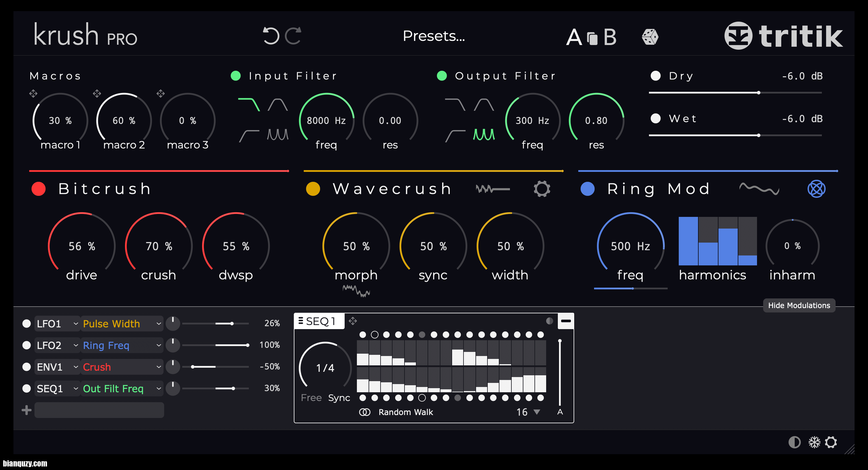This screenshot has height=470, width=868.
Task: Select input filter comb shape icon
Action: click(x=278, y=134)
